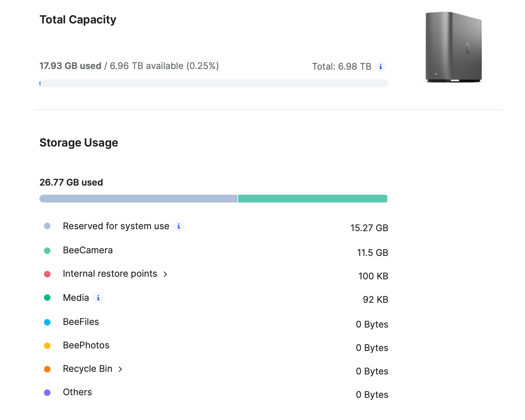Click info icon beside Reserved for system use

(178, 226)
